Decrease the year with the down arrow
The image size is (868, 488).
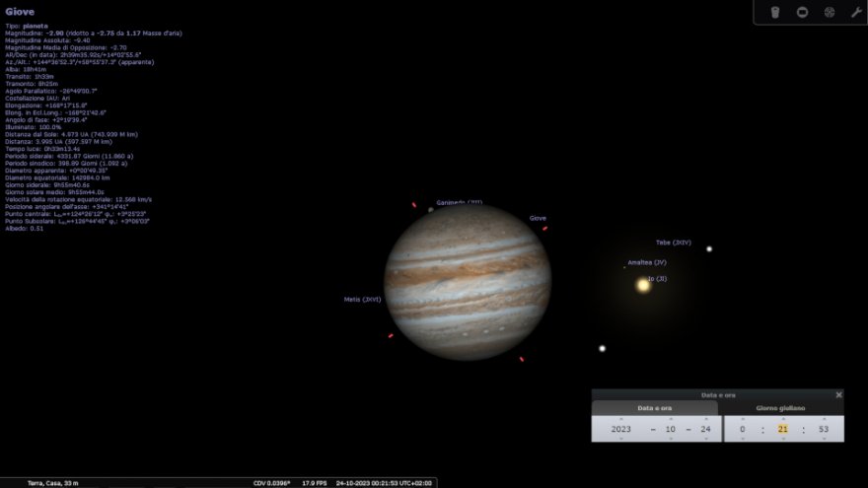point(620,440)
